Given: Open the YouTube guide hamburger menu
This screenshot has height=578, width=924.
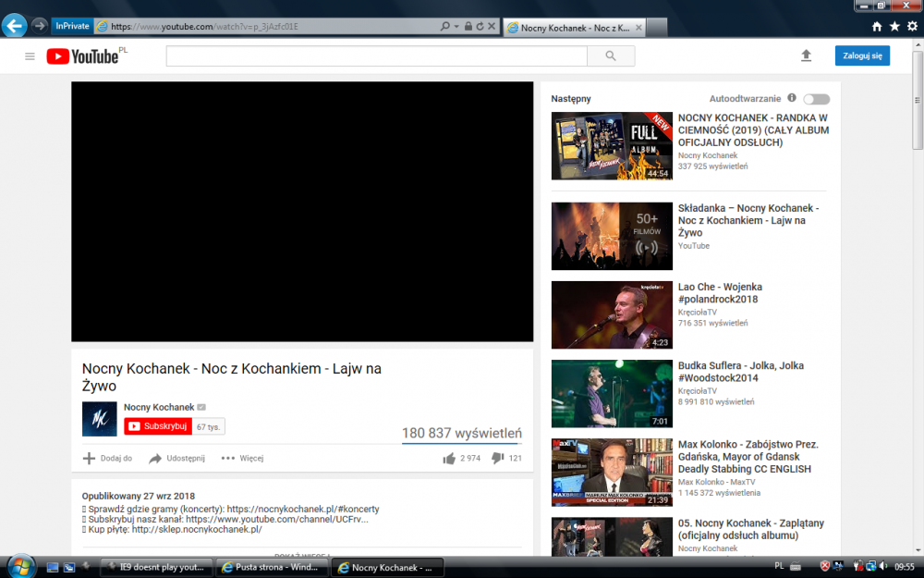Looking at the screenshot, I should click(x=30, y=55).
